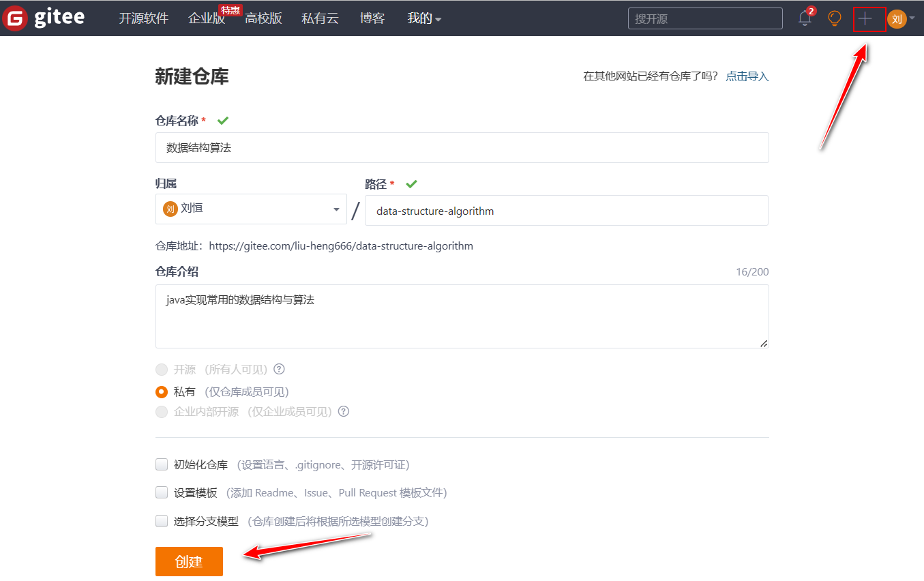Open the user avatar menu
924x581 pixels.
[x=901, y=19]
